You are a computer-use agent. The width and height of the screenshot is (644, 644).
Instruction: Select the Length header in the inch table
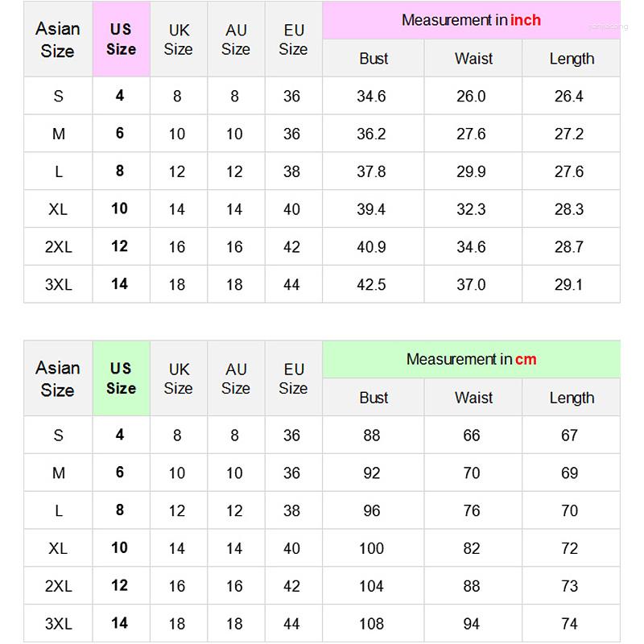point(572,59)
